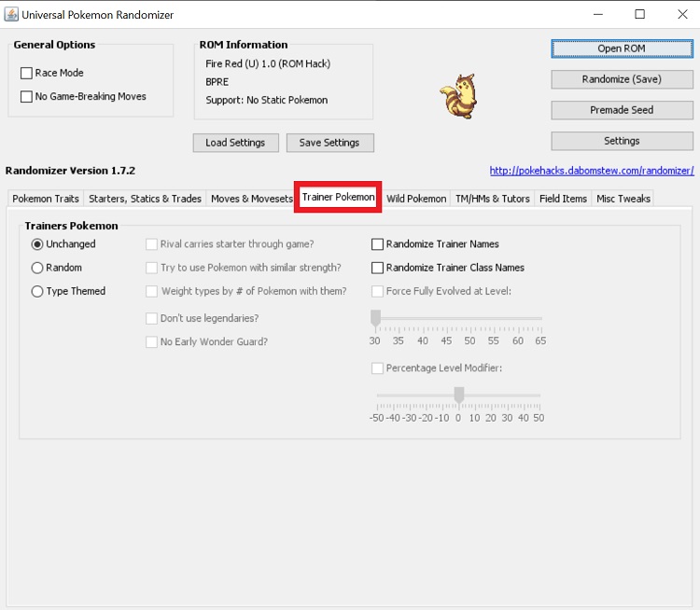The width and height of the screenshot is (700, 610).
Task: Click the Percentage Level Modifier slider handle
Action: point(459,395)
